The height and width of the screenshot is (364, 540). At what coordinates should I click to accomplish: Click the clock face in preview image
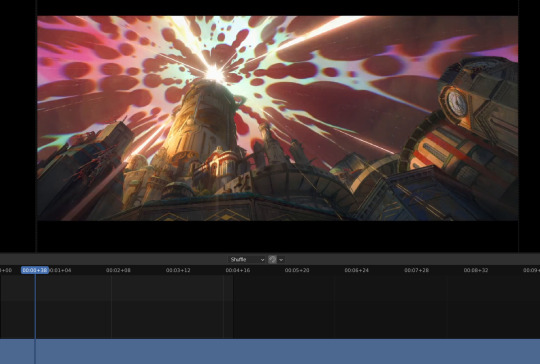(x=457, y=103)
